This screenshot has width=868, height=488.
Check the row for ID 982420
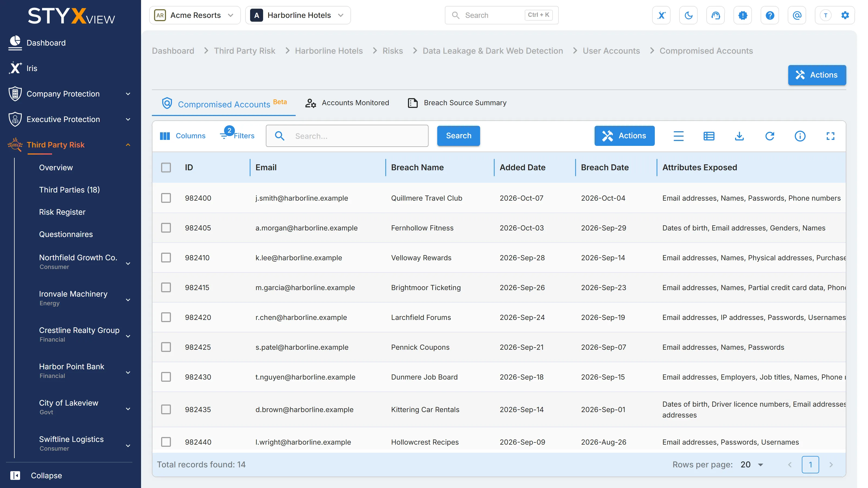[166, 317]
